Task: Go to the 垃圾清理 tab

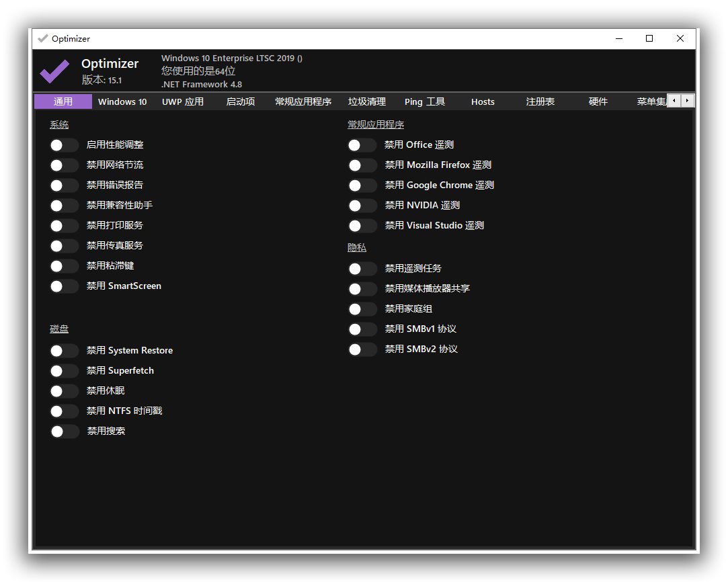Action: 367,101
